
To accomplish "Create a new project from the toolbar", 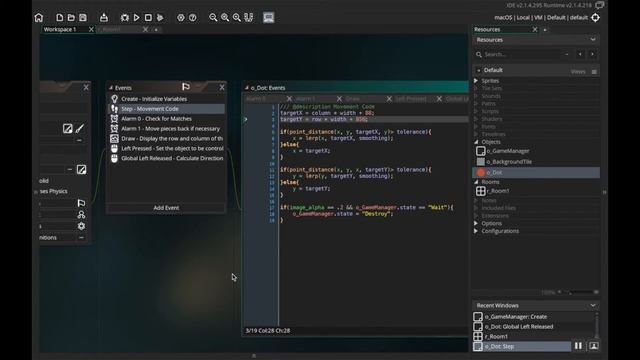I will pyautogui.click(x=60, y=18).
